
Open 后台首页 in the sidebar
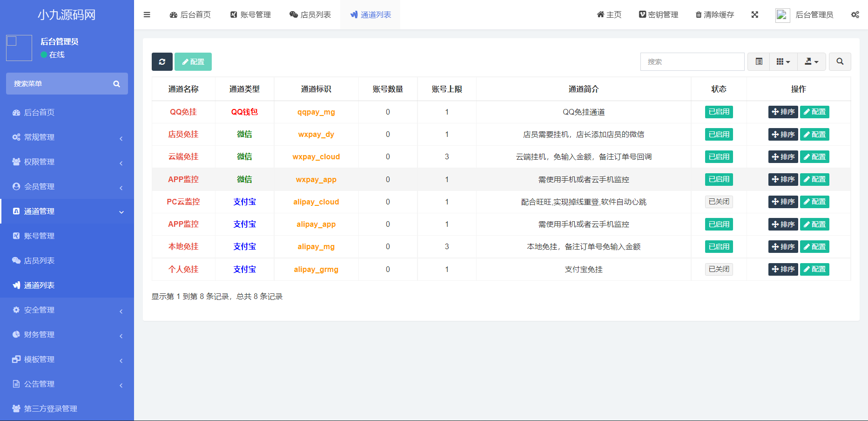click(67, 112)
